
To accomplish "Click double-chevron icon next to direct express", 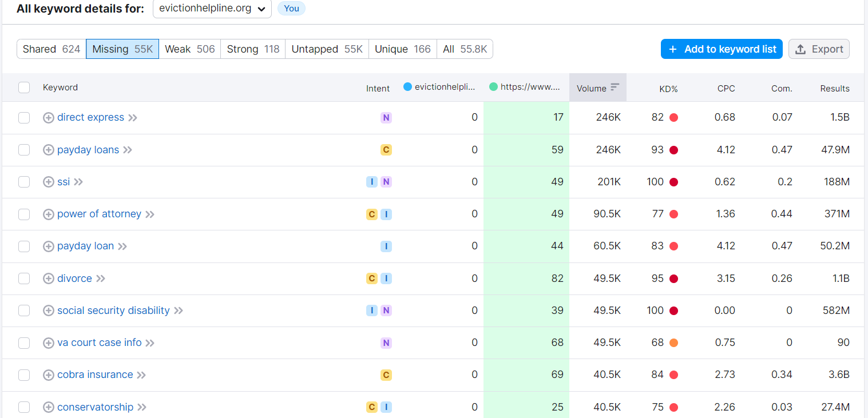I will pyautogui.click(x=133, y=118).
